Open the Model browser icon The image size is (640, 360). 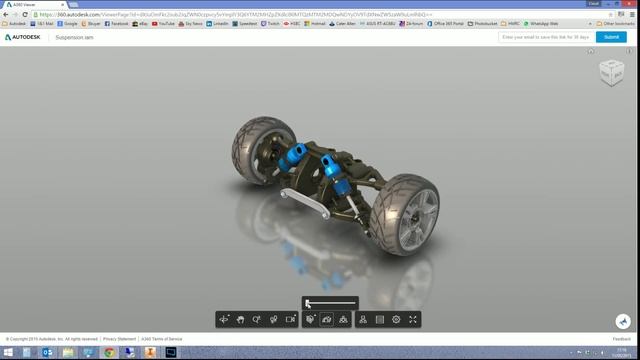coord(343,320)
